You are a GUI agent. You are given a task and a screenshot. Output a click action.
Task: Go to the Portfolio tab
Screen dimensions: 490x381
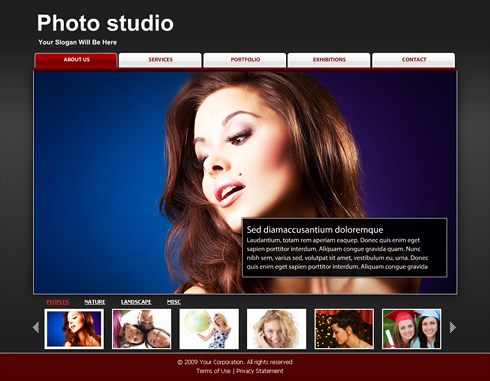[245, 60]
